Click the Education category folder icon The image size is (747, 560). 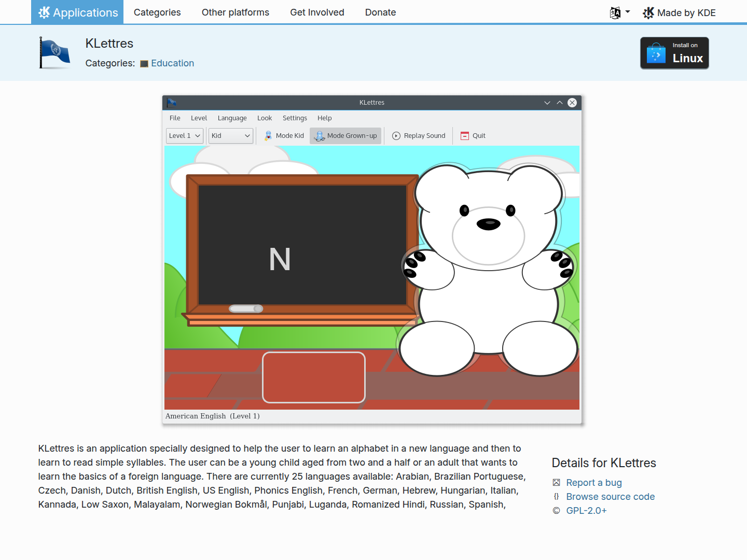pos(144,64)
